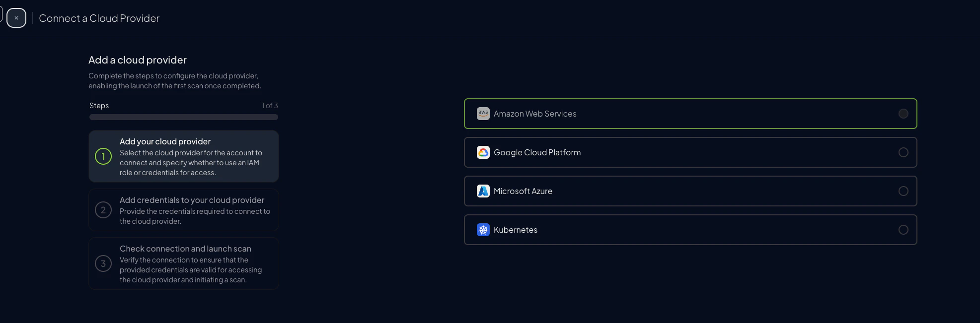Screen dimensions: 980x323
Task: Click the X close icon top left
Action: [x=16, y=17]
